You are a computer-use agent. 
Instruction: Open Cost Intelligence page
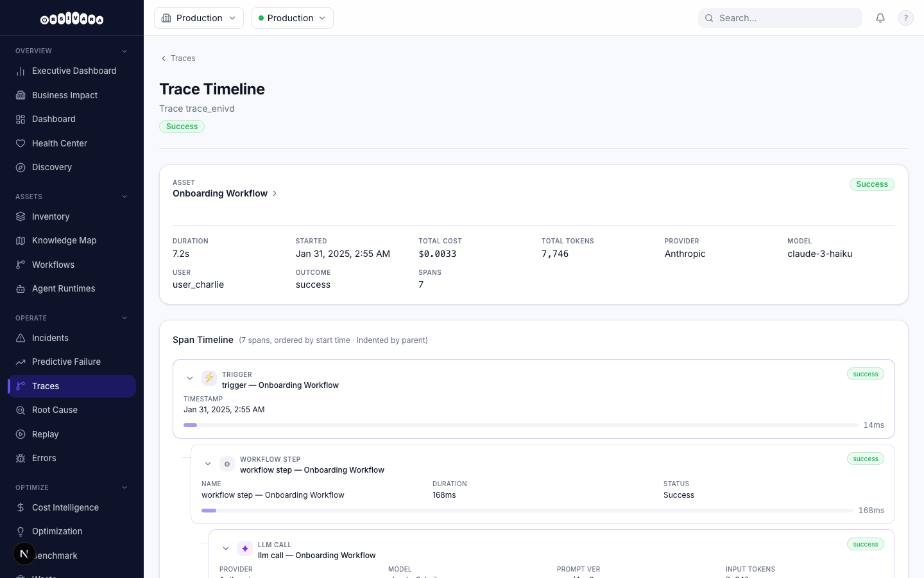click(72, 507)
